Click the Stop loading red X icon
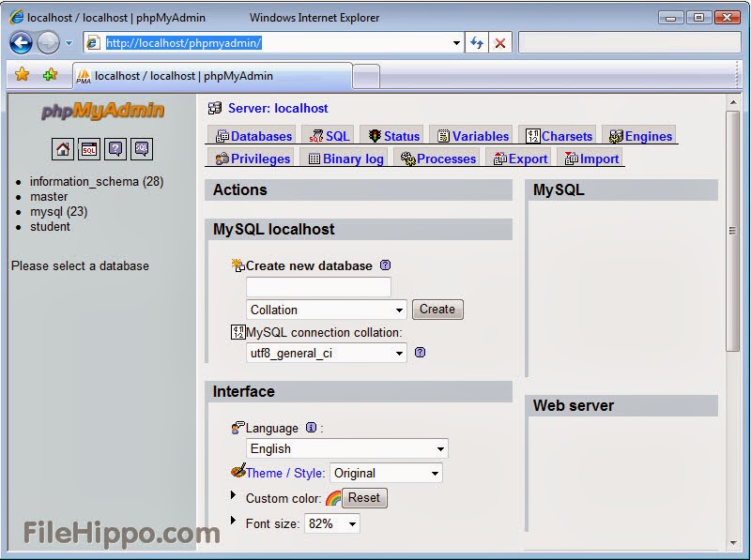Viewport: 751px width, 560px height. pyautogui.click(x=500, y=43)
